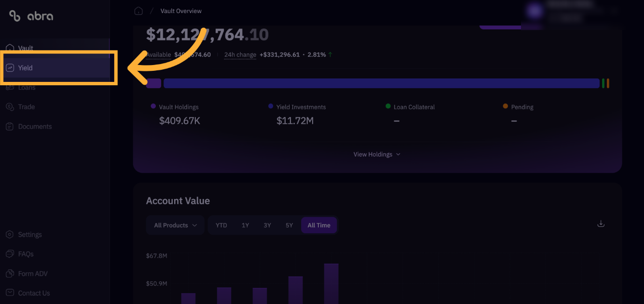Click the home breadcrumb icon
The height and width of the screenshot is (304, 644).
click(x=138, y=11)
